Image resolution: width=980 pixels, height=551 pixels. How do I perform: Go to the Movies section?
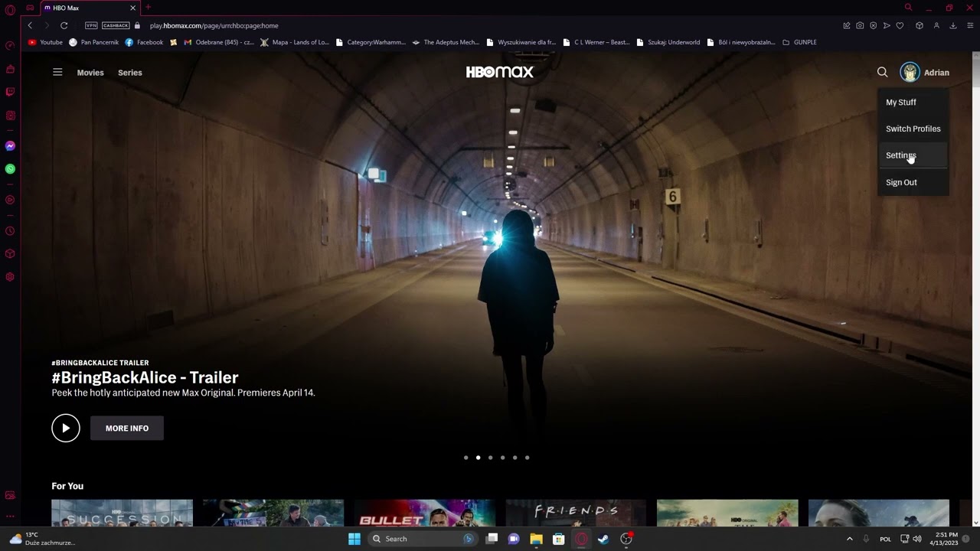90,73
